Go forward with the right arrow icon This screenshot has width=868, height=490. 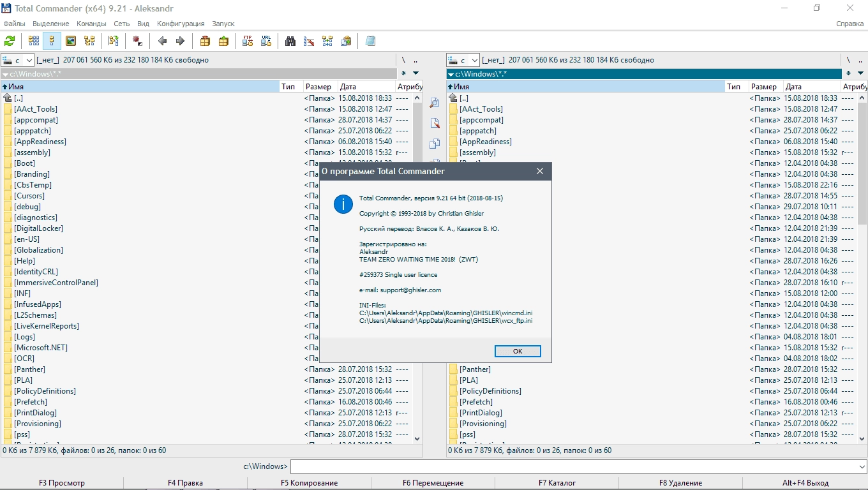pyautogui.click(x=180, y=41)
